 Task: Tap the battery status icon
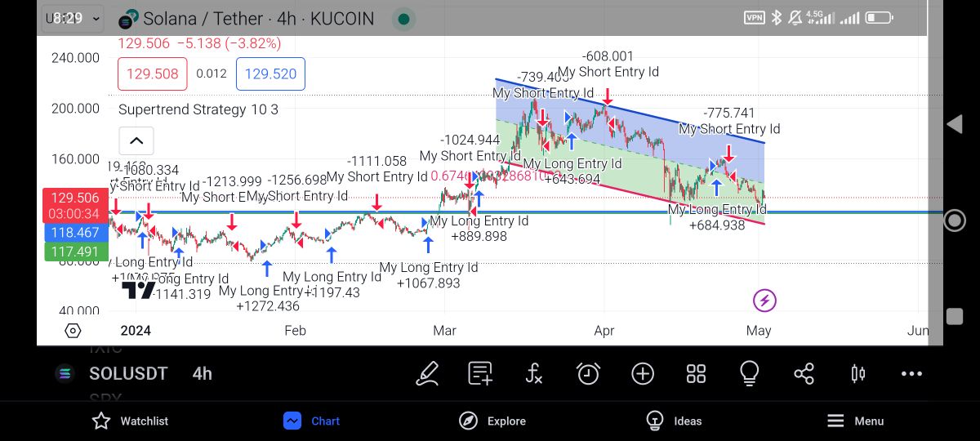[879, 17]
